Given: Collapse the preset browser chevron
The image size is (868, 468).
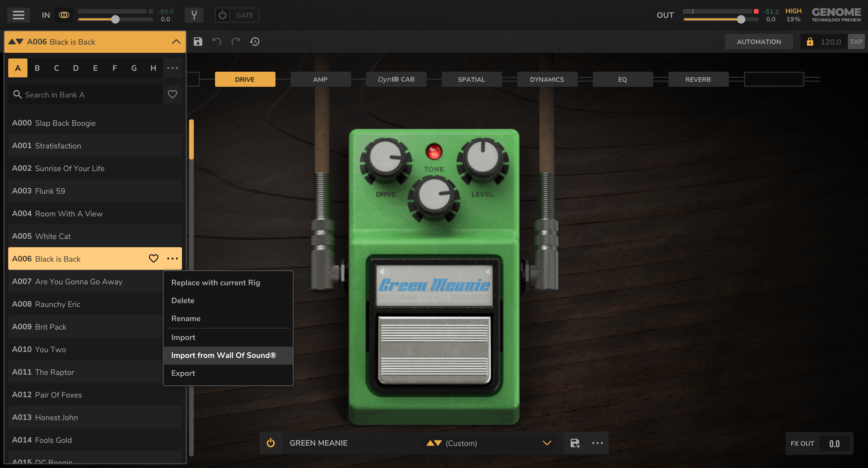Looking at the screenshot, I should tap(176, 42).
